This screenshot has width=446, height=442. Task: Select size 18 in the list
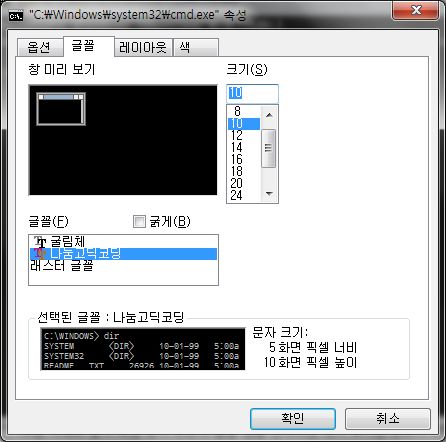[244, 171]
